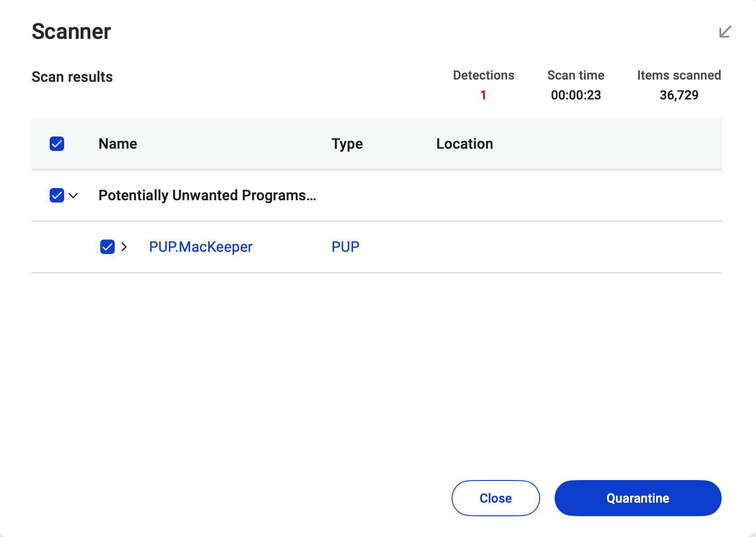Image resolution: width=756 pixels, height=537 pixels.
Task: Click the Potentially Unwanted Programs row
Action: click(x=207, y=196)
